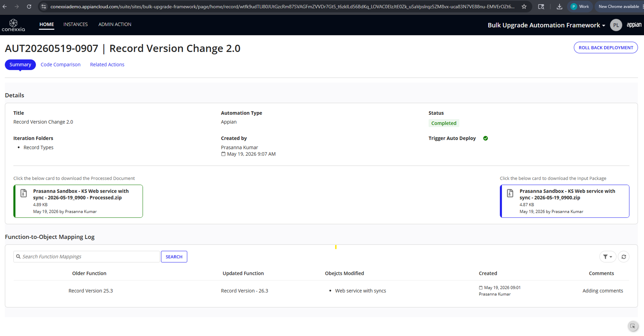Click Updated Function column header
644x336 pixels.
coord(243,273)
